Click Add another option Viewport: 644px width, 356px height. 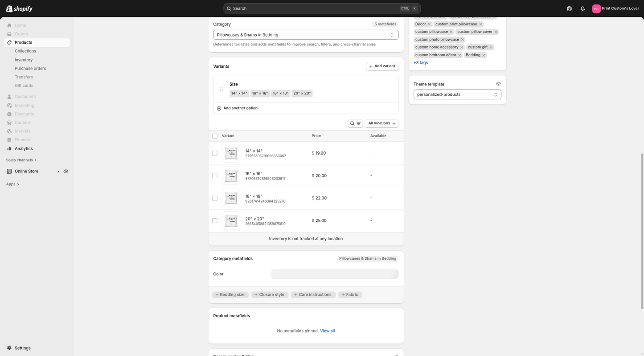pyautogui.click(x=237, y=108)
